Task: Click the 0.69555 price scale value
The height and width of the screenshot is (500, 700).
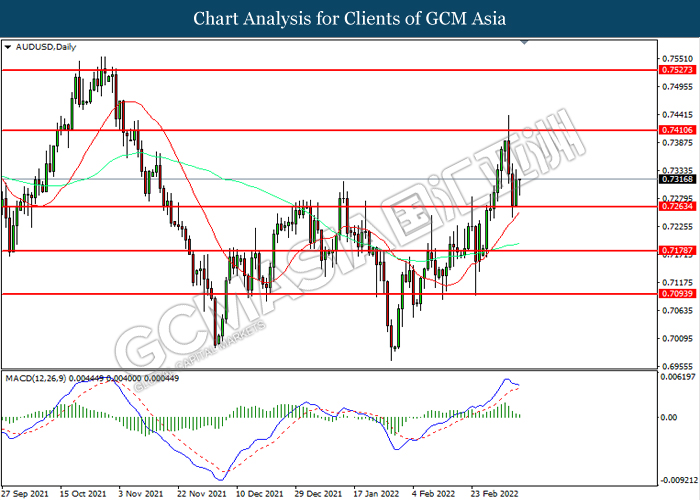Action: point(678,367)
